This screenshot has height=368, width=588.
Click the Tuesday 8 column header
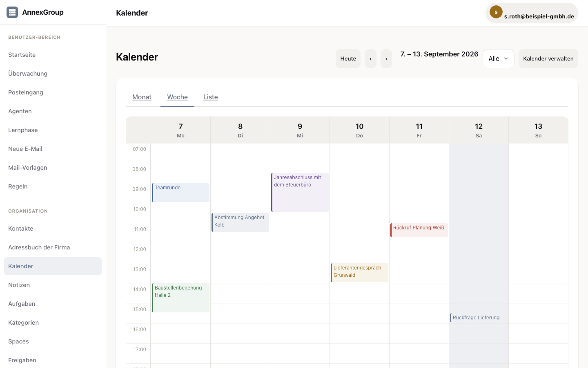(241, 130)
